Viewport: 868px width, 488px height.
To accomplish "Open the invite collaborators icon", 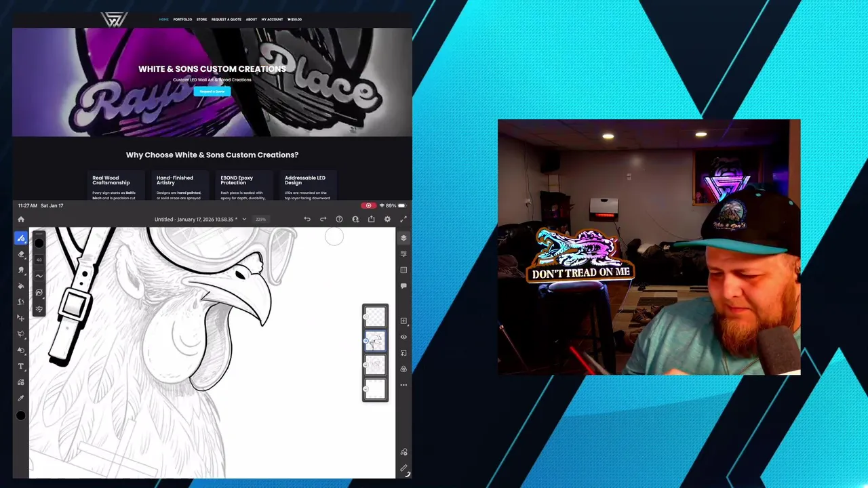I will 355,219.
